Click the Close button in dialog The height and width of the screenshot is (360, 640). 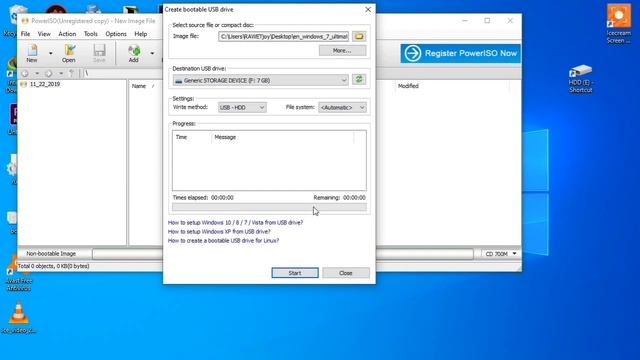pyautogui.click(x=346, y=273)
